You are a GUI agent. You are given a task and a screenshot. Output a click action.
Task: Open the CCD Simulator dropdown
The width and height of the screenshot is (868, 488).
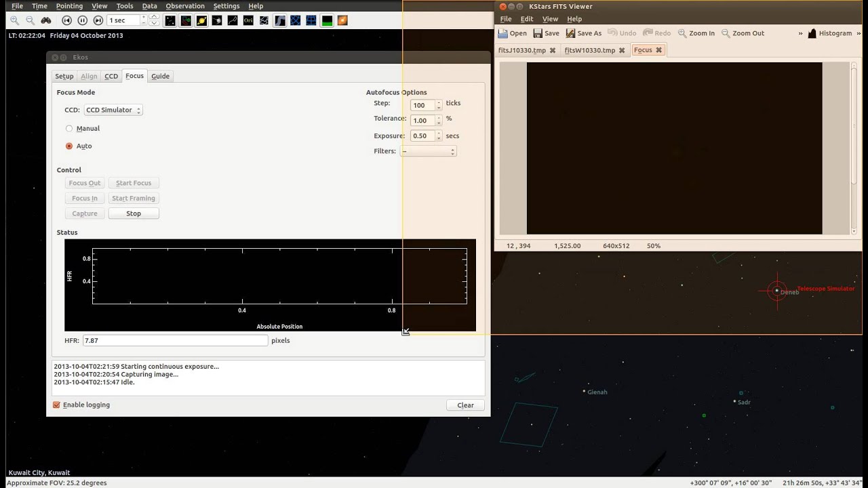(113, 110)
